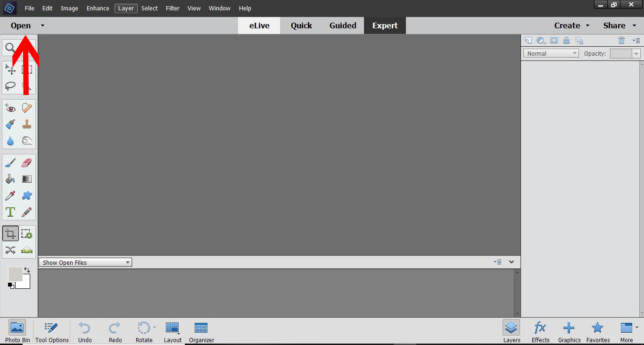644x345 pixels.
Task: Open the File menu
Action: (29, 8)
